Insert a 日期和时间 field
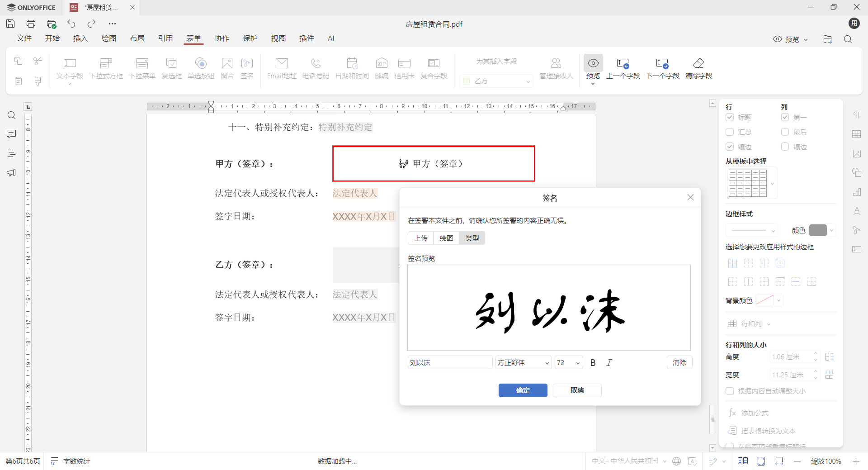Viewport: 868px width, 470px height. 352,68
